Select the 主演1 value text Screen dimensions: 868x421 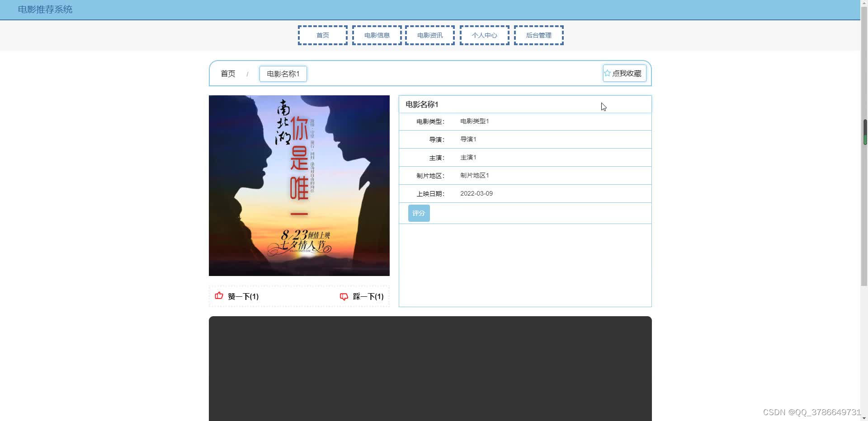click(x=468, y=157)
